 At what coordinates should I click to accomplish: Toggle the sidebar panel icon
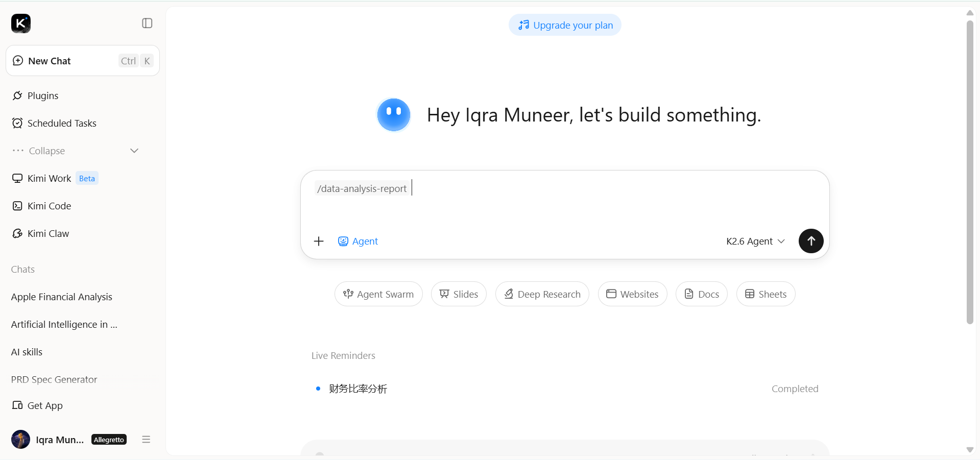coord(147,23)
